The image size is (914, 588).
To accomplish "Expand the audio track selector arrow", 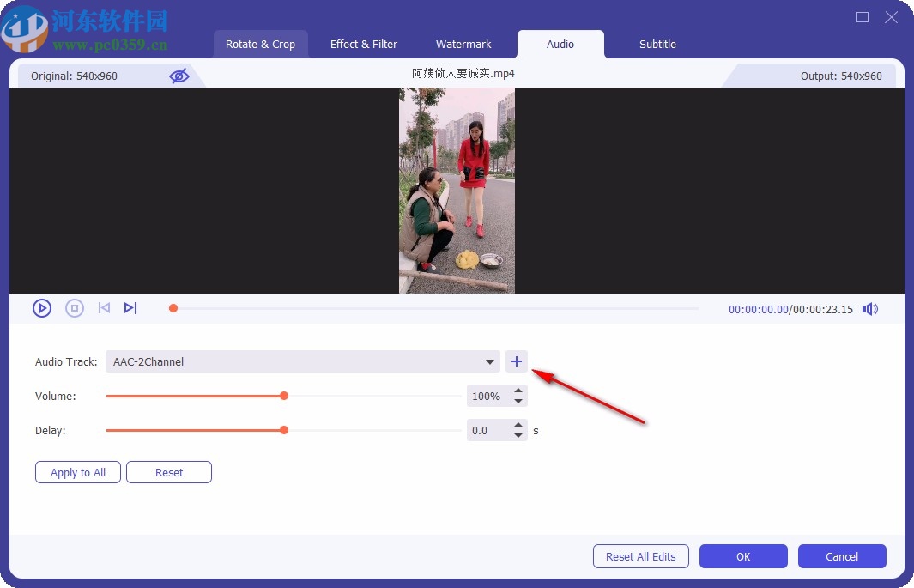I will tap(489, 361).
